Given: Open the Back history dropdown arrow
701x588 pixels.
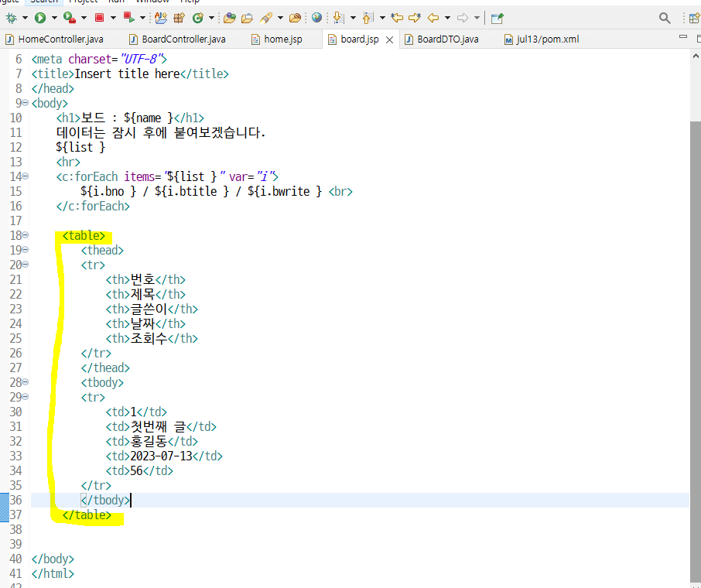Looking at the screenshot, I should pos(447,18).
